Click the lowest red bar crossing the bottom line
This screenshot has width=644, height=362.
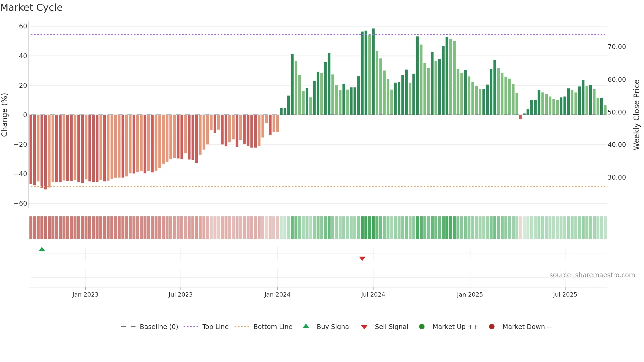tap(46, 152)
